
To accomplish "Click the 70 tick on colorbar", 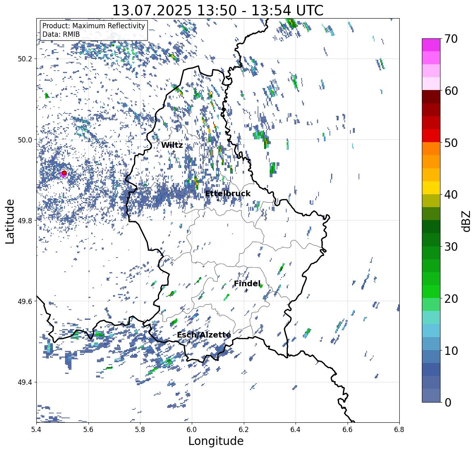I will point(451,39).
